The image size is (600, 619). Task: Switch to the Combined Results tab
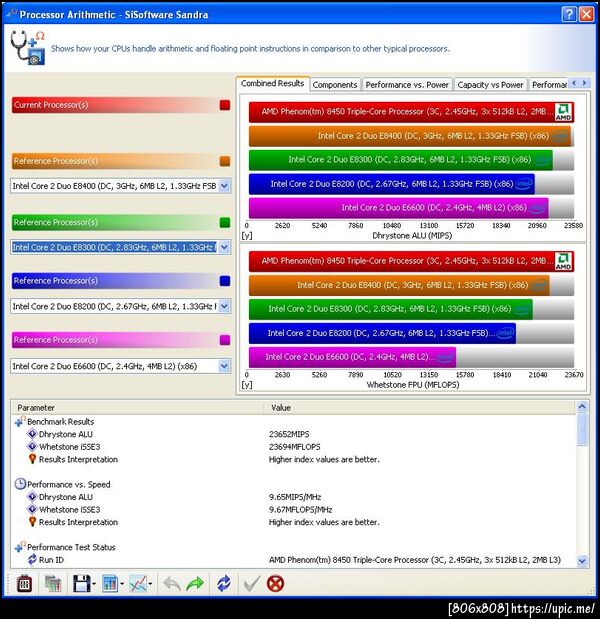coord(272,84)
